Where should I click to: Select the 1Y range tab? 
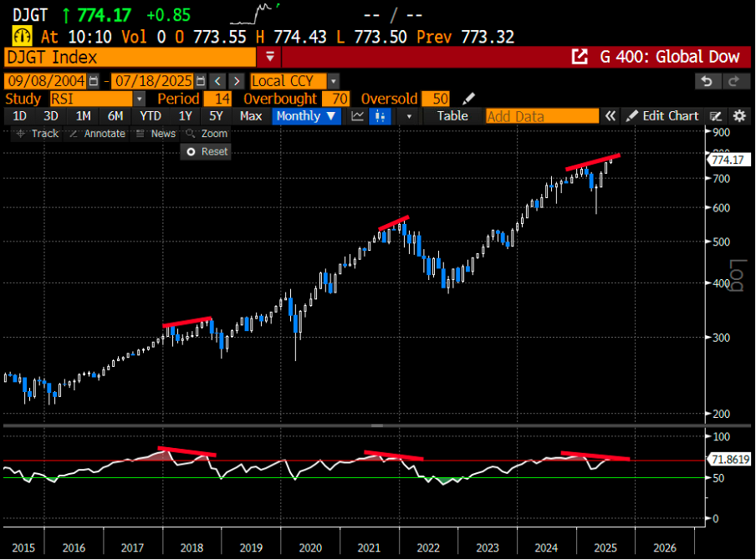pyautogui.click(x=185, y=116)
